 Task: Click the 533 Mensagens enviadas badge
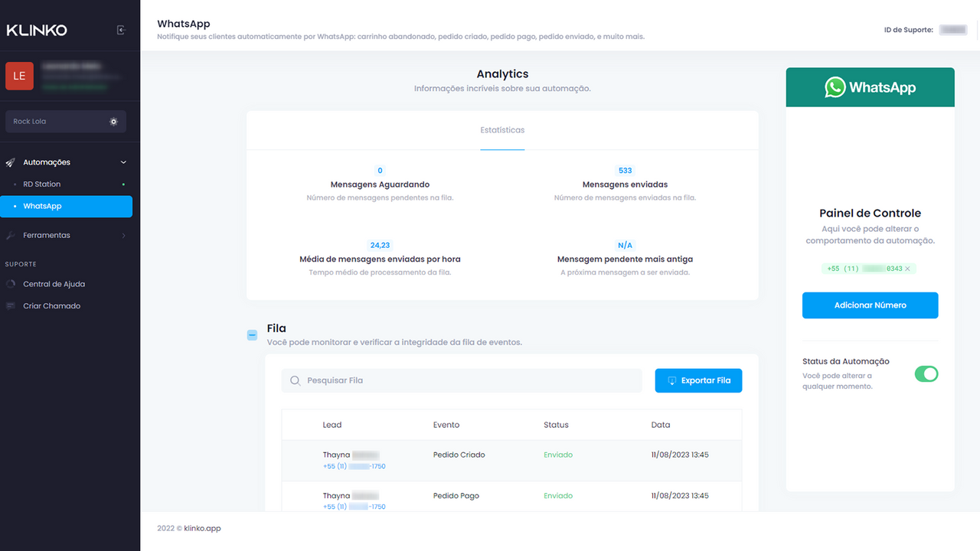coord(625,171)
